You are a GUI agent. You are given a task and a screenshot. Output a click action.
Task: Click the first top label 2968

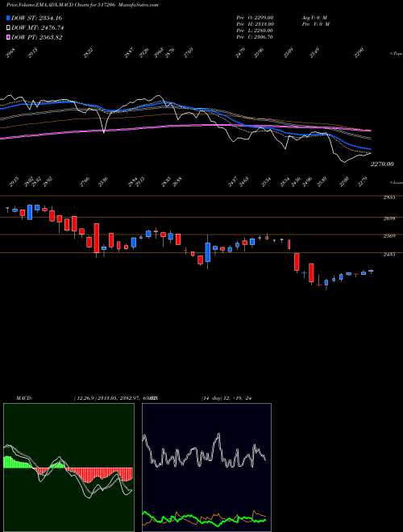[x=10, y=53]
